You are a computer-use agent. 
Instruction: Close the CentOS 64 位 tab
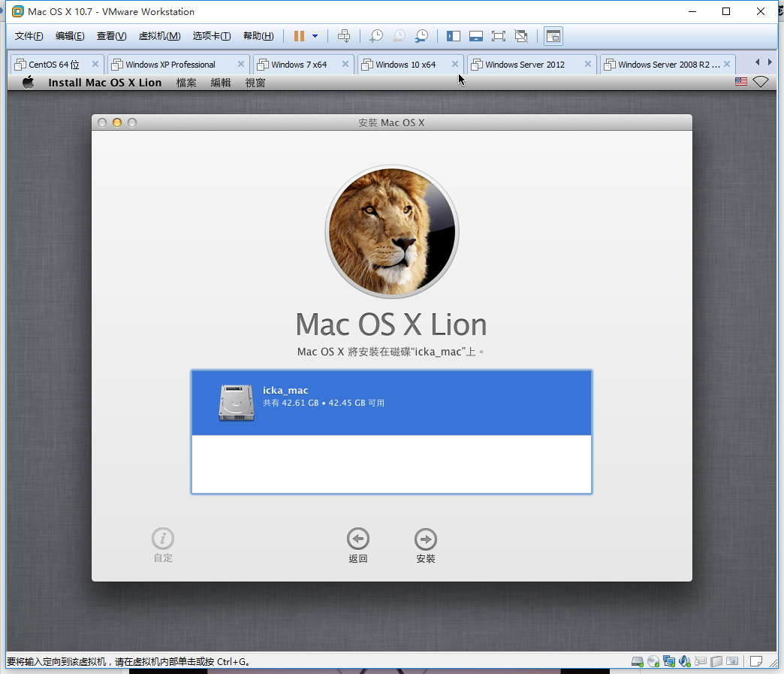(x=95, y=64)
